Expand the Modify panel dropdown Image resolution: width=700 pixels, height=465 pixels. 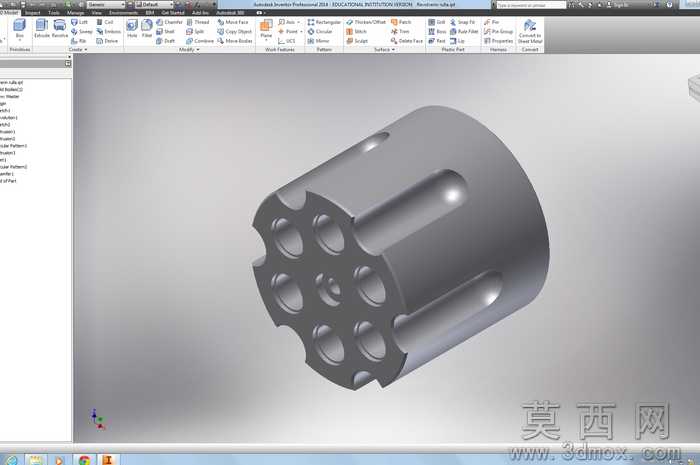coord(189,50)
